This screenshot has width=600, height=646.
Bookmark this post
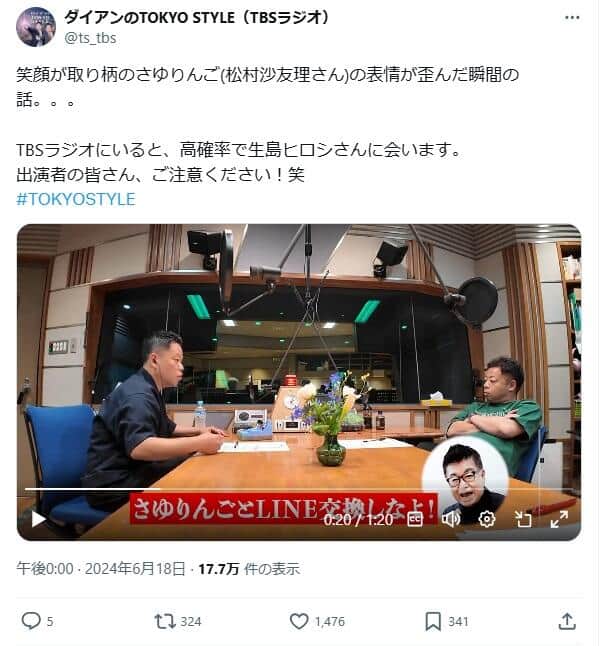pos(433,621)
